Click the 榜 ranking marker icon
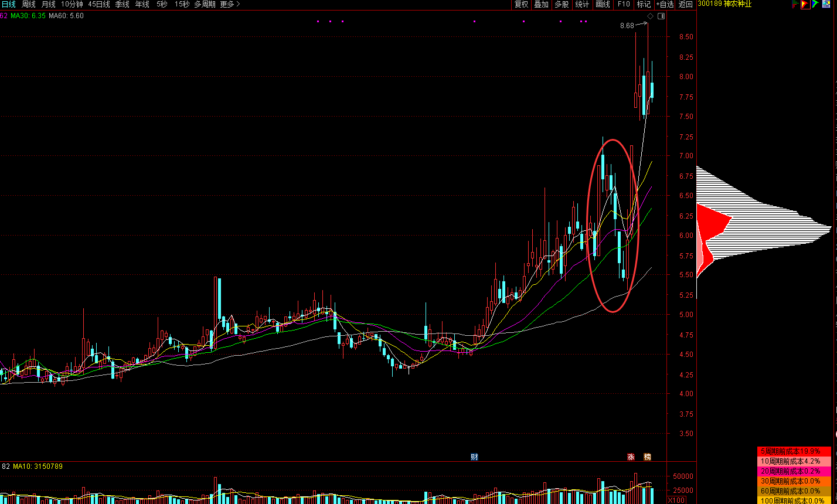Image resolution: width=837 pixels, height=504 pixels. coord(648,457)
